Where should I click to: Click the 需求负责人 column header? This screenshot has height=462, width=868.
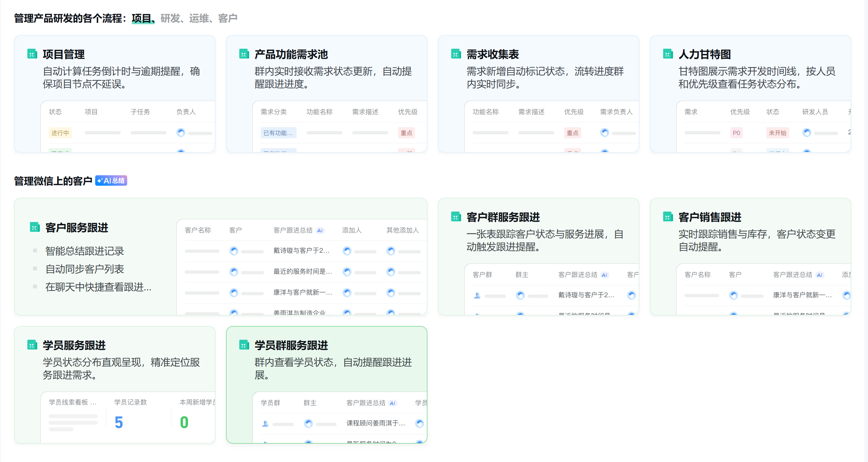pyautogui.click(x=616, y=112)
